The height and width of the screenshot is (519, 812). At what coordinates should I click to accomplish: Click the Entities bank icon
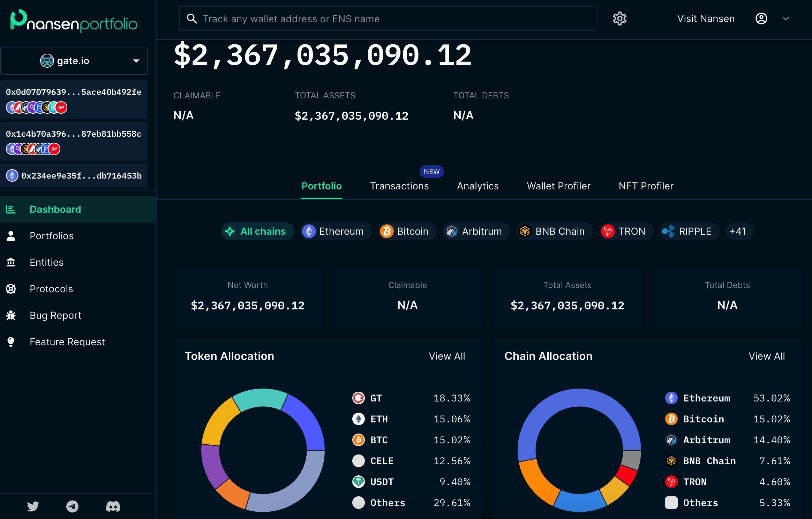point(11,262)
